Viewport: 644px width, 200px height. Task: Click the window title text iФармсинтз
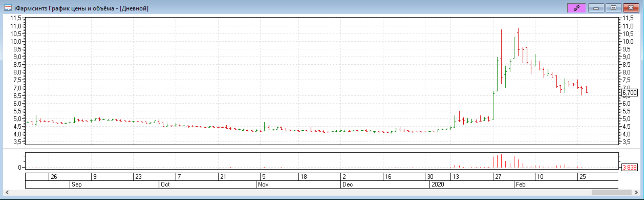point(30,8)
